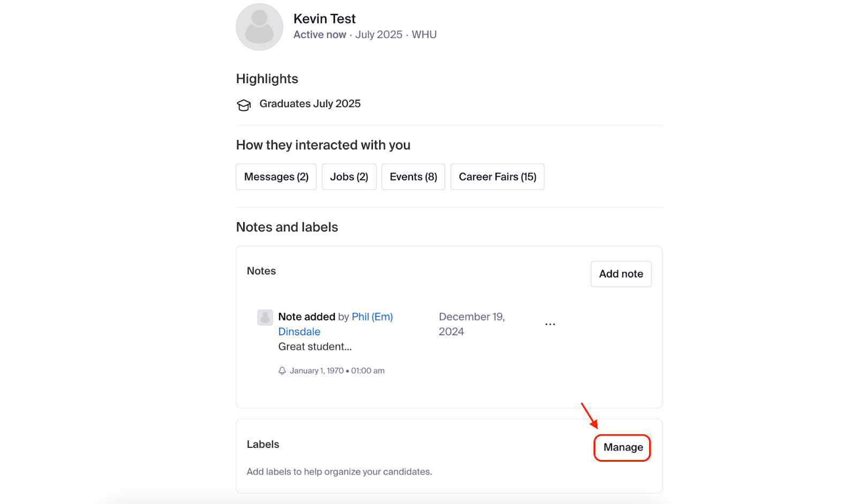Open the Phil (Em) Dinsdale link
This screenshot has height=504, width=857.
372,317
